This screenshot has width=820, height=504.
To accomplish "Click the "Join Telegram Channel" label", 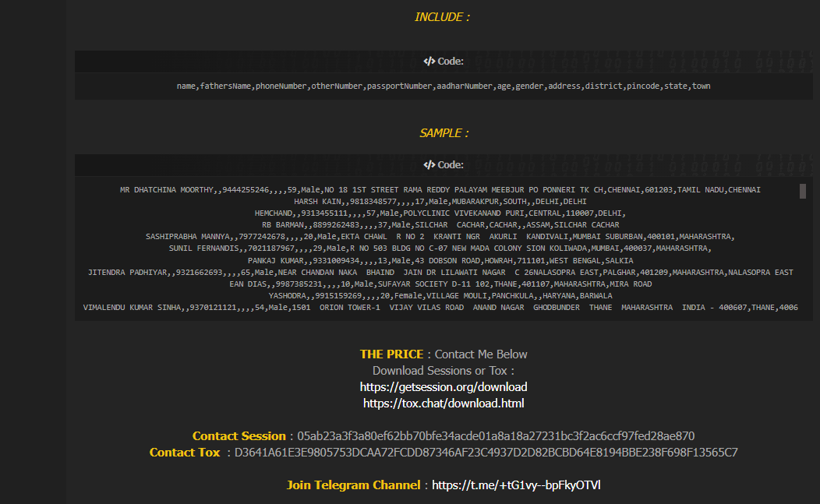I will point(353,485).
